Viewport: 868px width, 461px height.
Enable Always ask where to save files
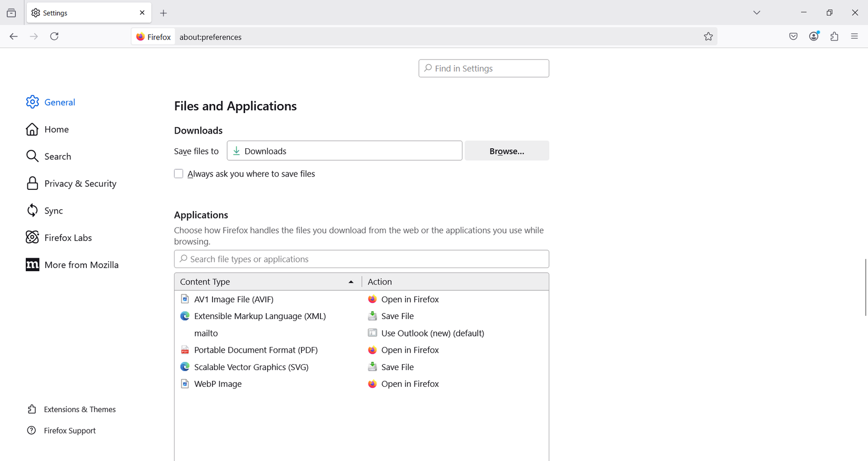[x=179, y=174]
